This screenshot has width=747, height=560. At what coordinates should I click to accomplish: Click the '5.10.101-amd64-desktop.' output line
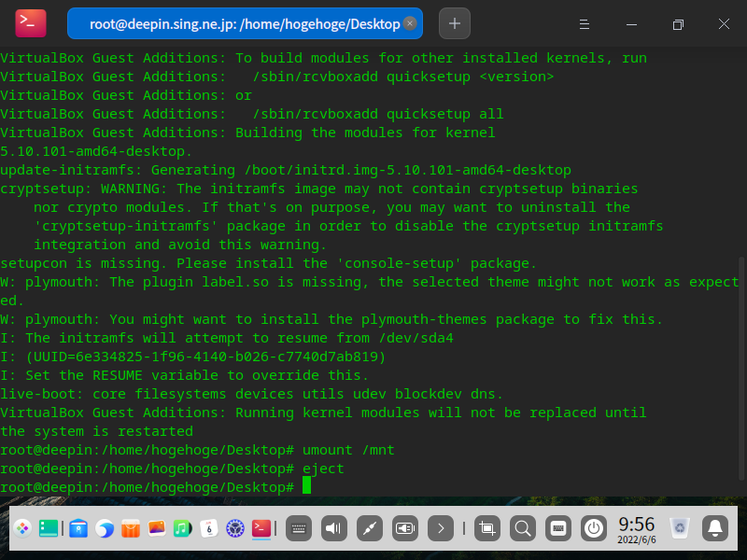[96, 151]
